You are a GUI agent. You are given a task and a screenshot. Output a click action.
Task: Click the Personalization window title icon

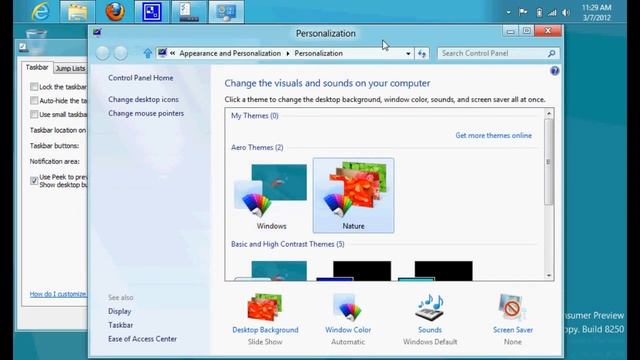97,33
